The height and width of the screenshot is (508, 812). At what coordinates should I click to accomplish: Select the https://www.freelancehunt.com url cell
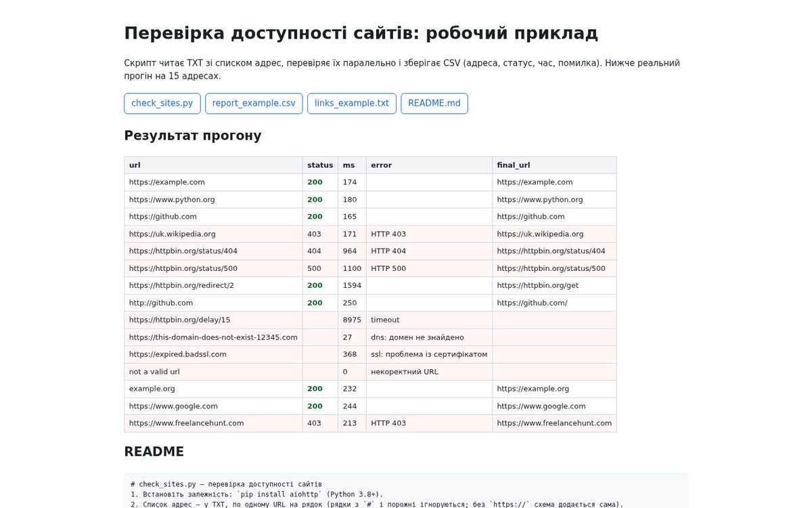[213, 423]
